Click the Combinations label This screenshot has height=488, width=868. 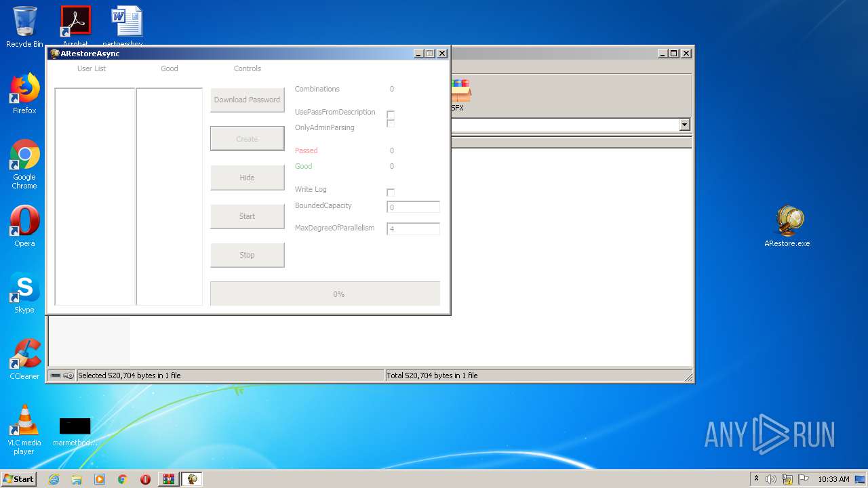coord(317,89)
